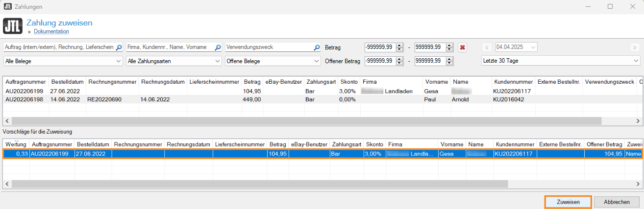Click the Verwendungszweck search magnifier icon
Image resolution: width=644 pixels, height=209 pixels.
[316, 47]
